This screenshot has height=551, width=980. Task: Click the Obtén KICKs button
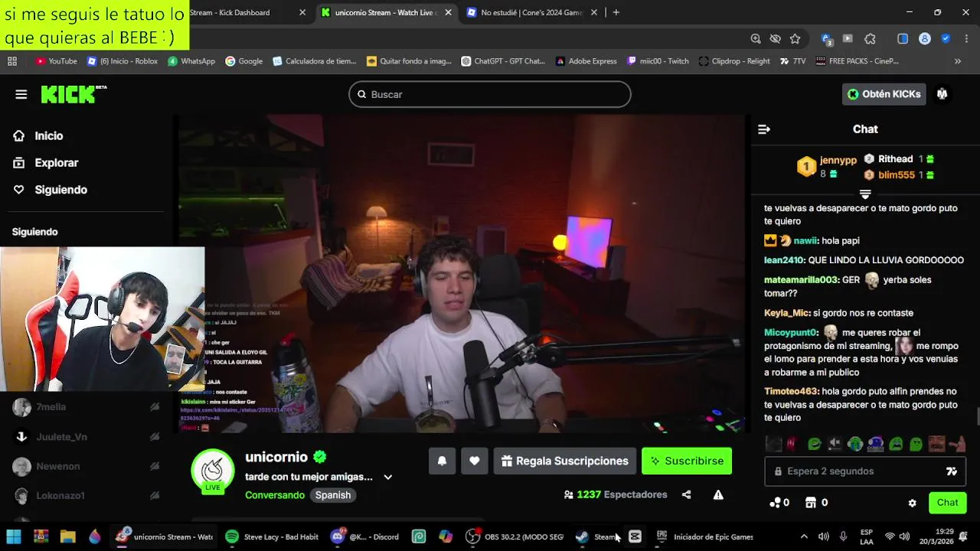coord(884,94)
